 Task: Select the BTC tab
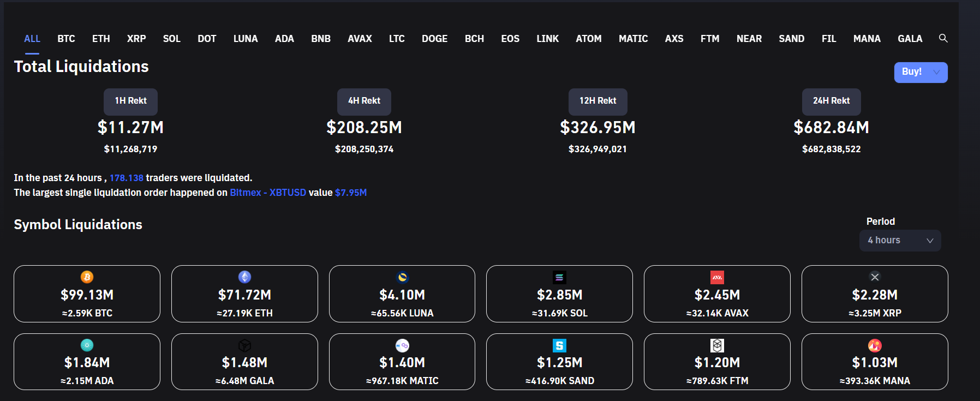point(66,39)
